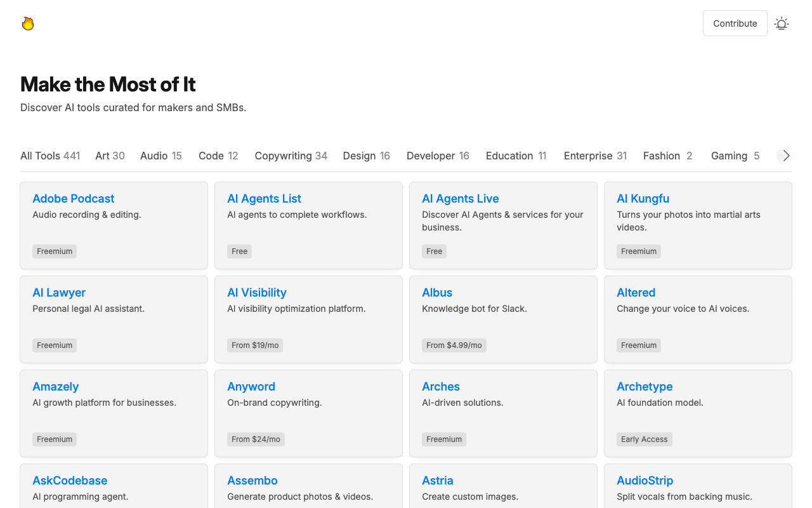Open the AI Kungfu tool link
The height and width of the screenshot is (508, 812).
(643, 199)
